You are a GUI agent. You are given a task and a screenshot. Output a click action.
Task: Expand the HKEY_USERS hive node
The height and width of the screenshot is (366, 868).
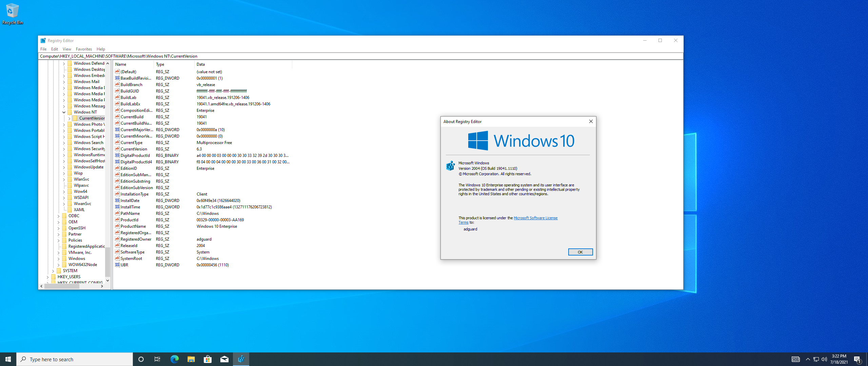pyautogui.click(x=47, y=277)
